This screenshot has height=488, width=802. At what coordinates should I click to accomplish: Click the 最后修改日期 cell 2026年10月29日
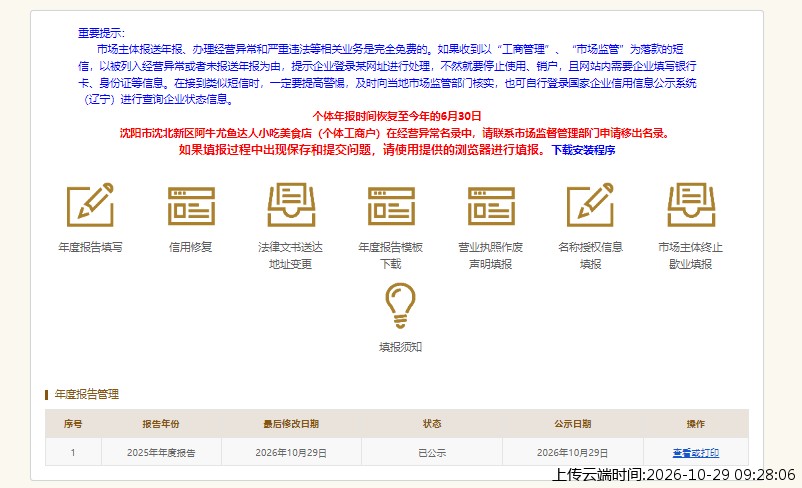tap(291, 453)
